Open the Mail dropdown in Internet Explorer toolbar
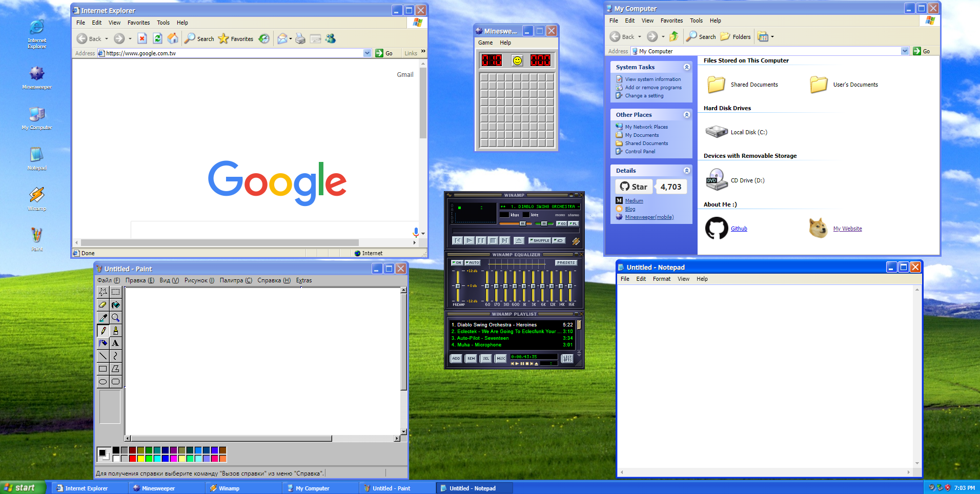Viewport: 980px width, 494px height. pyautogui.click(x=291, y=38)
